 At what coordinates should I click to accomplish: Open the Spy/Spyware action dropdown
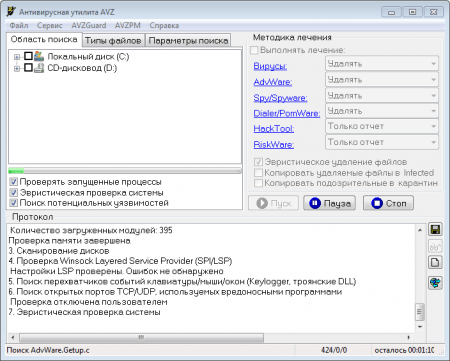click(382, 96)
